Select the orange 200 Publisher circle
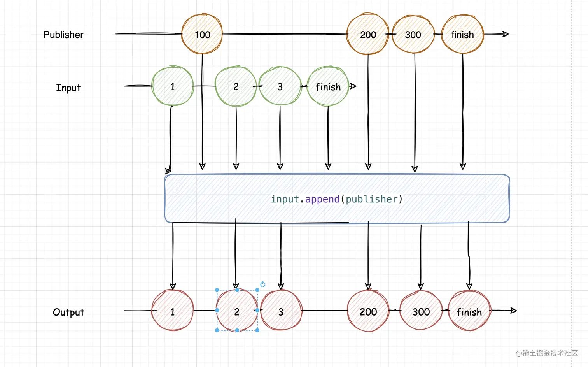Viewport: 588px width, 367px height. [368, 34]
